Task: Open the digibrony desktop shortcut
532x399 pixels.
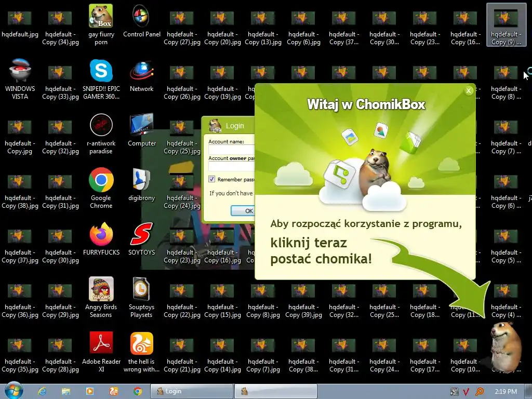Action: [141, 185]
